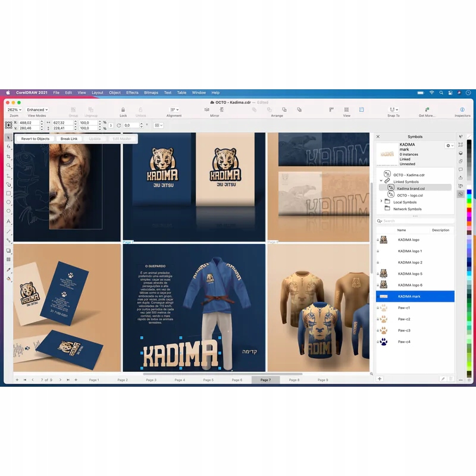Click the Mirror horizontally icon
Viewport: 476px width, 476px height.
[x=206, y=109]
